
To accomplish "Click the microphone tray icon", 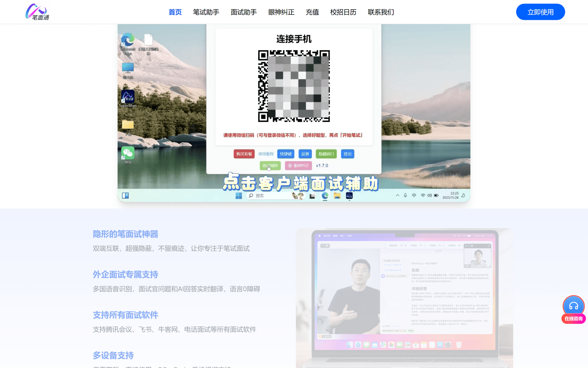I will point(405,195).
